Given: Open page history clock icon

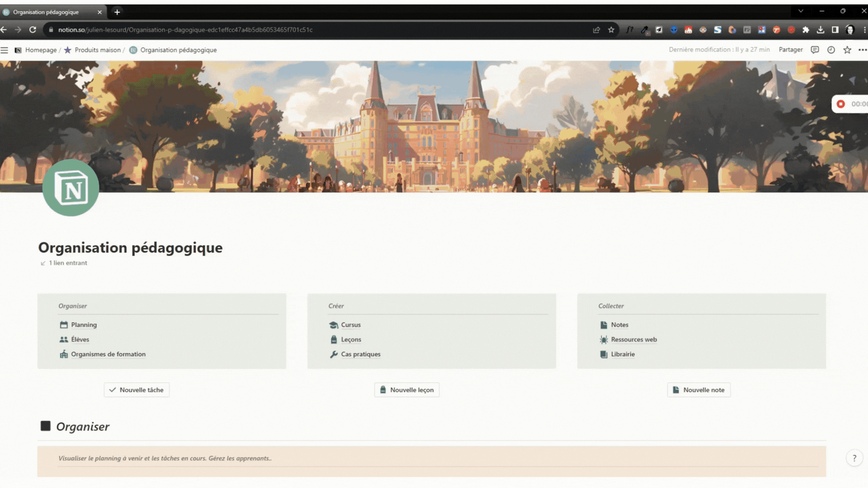Looking at the screenshot, I should [x=831, y=50].
